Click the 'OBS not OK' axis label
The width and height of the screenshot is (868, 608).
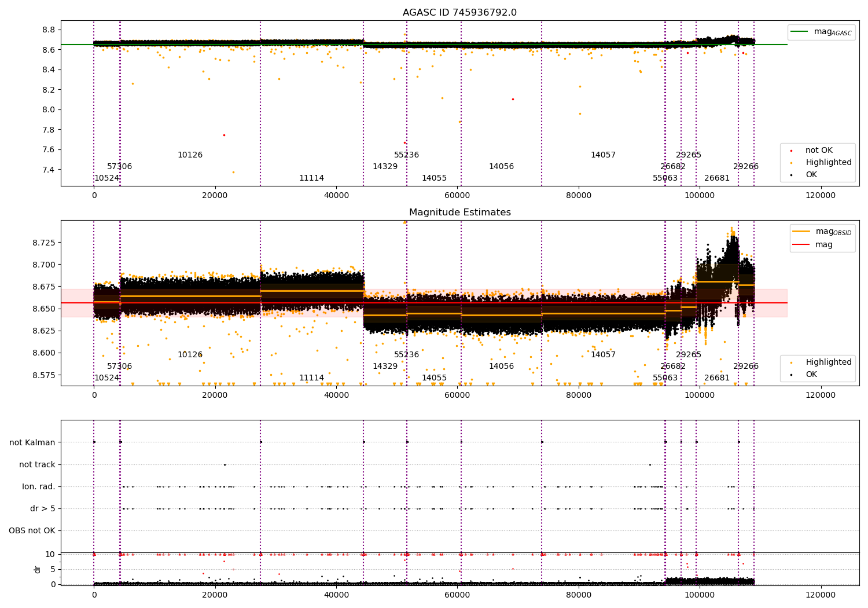point(32,530)
